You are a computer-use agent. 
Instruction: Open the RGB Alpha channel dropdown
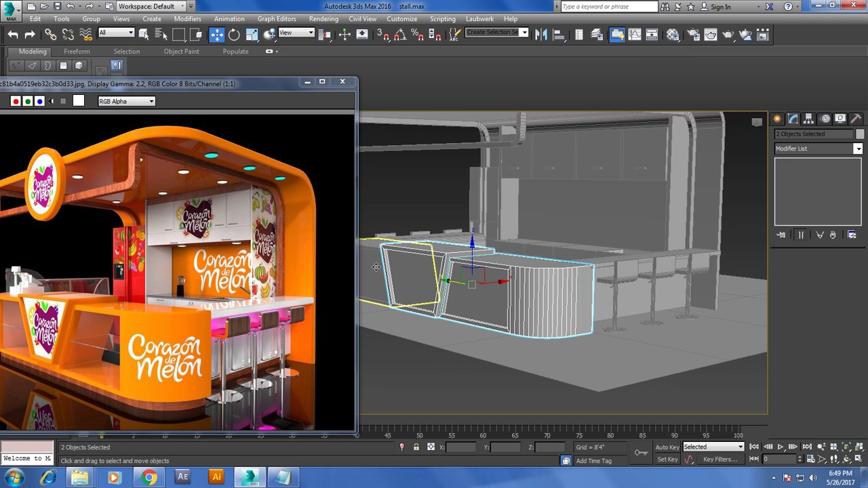point(127,101)
